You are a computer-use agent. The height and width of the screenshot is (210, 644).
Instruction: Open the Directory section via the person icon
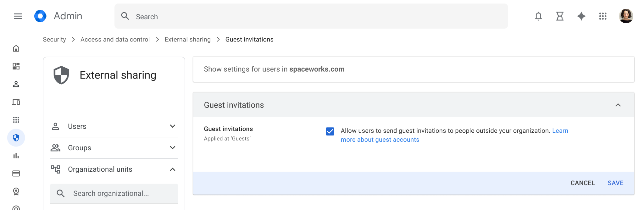16,84
